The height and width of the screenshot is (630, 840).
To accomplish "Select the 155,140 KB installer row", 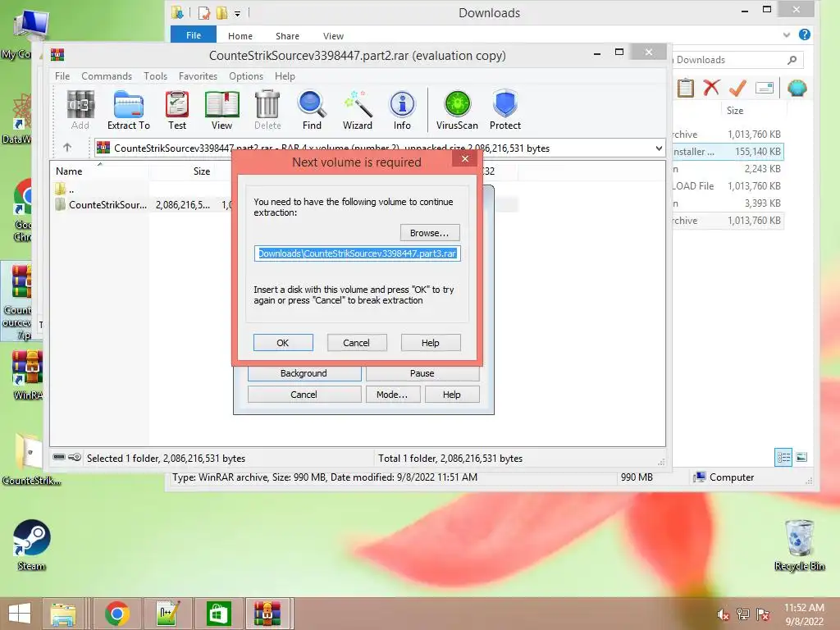I will pyautogui.click(x=728, y=152).
